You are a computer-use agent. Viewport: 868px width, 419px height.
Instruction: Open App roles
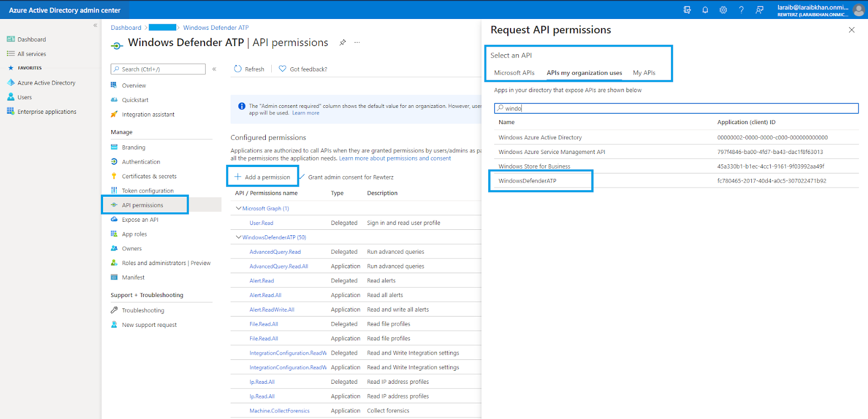pyautogui.click(x=134, y=234)
